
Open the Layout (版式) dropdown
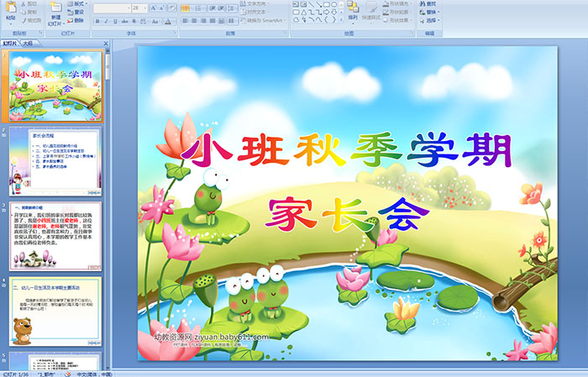click(77, 3)
